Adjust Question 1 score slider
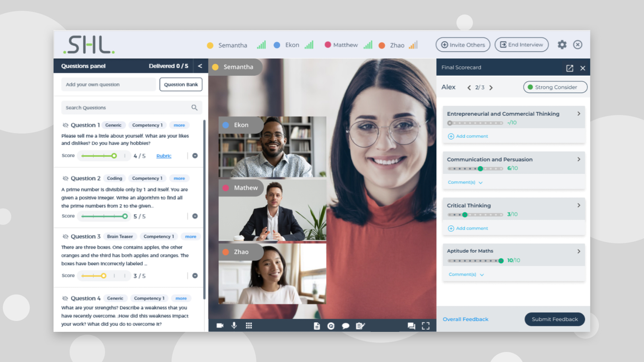 (104, 156)
